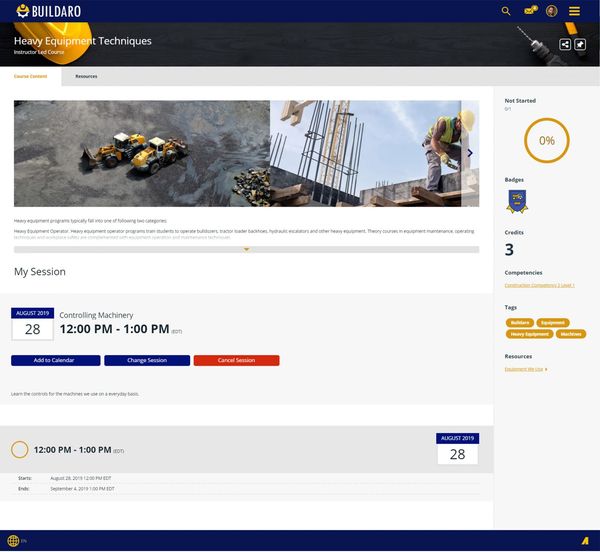This screenshot has width=600, height=552.
Task: Open the hamburger main menu
Action: (x=574, y=11)
